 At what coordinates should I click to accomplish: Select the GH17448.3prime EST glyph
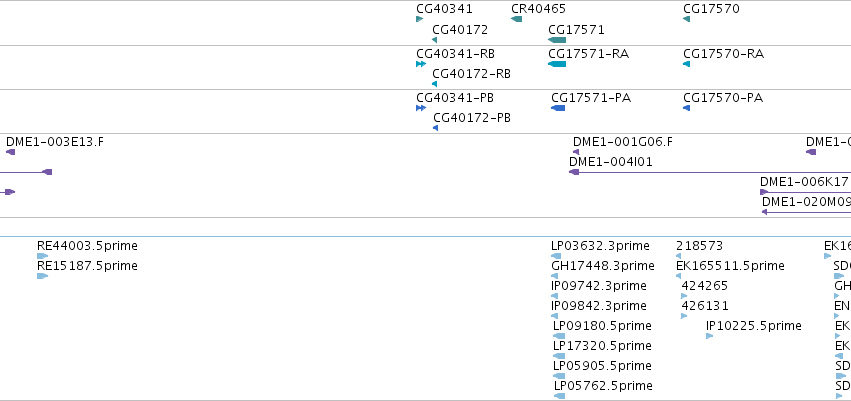(555, 276)
